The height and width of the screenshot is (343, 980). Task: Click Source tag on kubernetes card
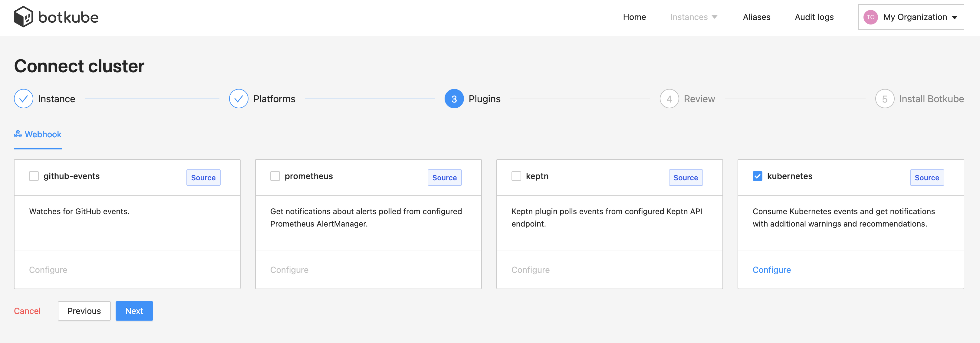pos(927,178)
